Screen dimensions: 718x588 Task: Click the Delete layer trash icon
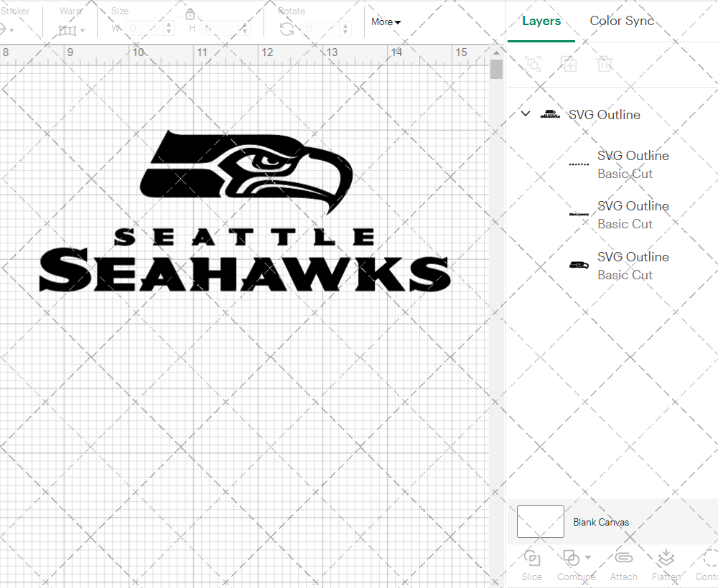[605, 64]
